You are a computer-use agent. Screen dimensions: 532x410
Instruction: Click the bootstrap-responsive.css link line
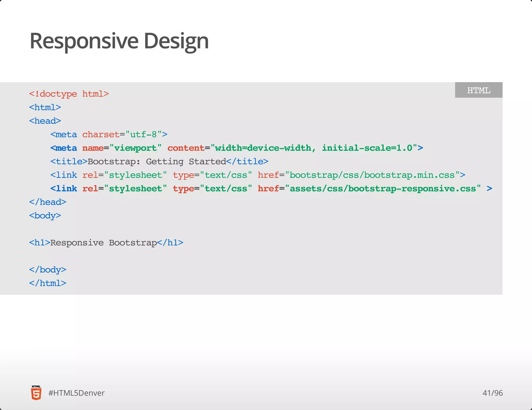[271, 188]
